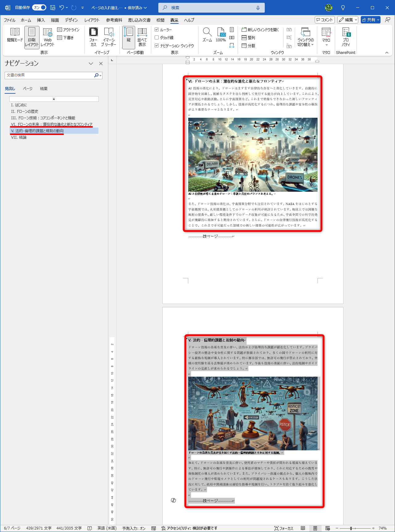395x532 pixels.
Task: Click the microphone icon in the search box
Action: [x=258, y=8]
